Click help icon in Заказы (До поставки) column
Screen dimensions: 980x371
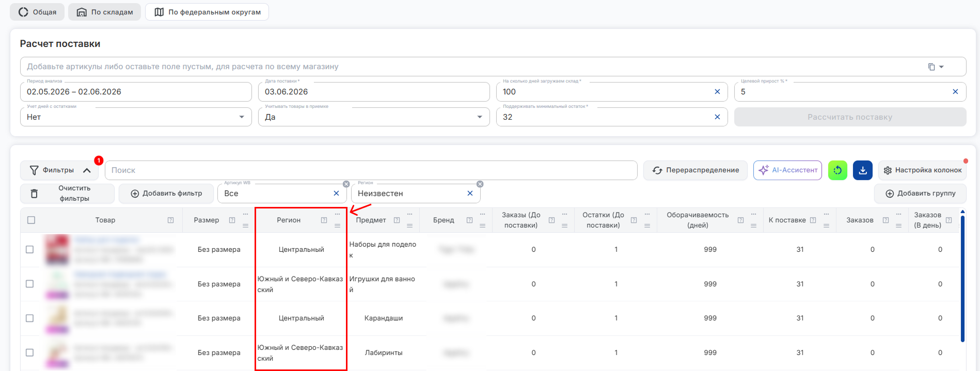coord(551,220)
